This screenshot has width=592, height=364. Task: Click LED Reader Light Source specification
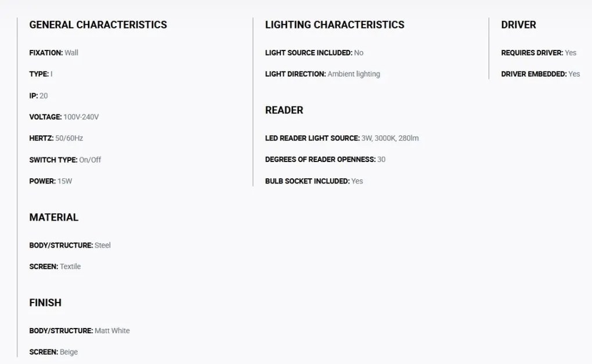point(342,138)
